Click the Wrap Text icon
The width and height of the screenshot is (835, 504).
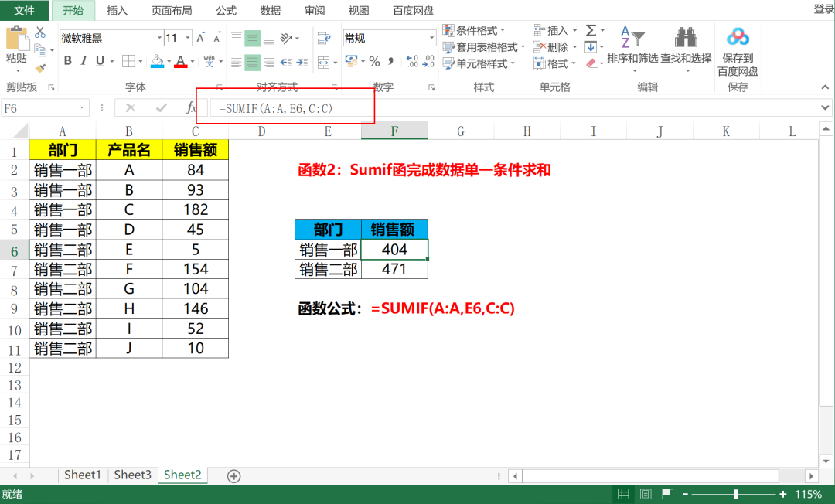(324, 38)
